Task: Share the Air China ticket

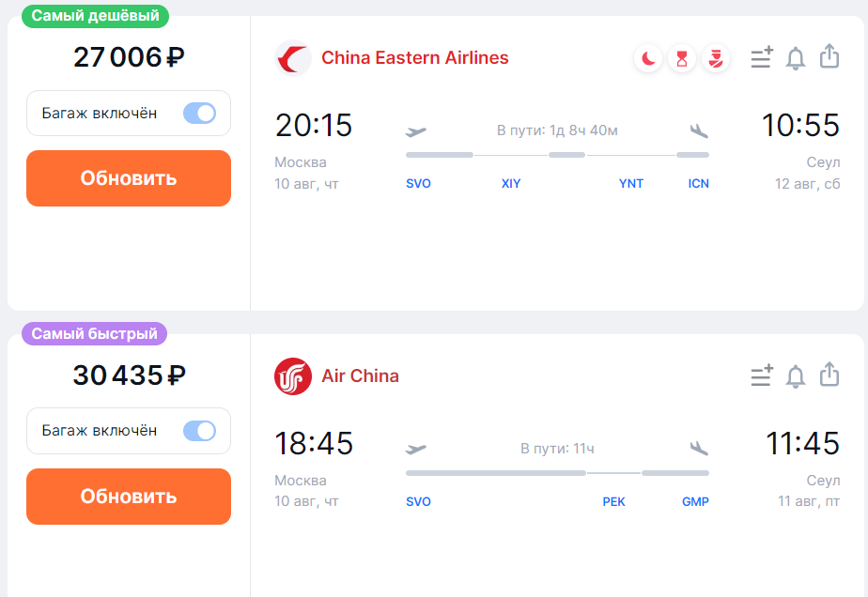Action: (x=829, y=375)
